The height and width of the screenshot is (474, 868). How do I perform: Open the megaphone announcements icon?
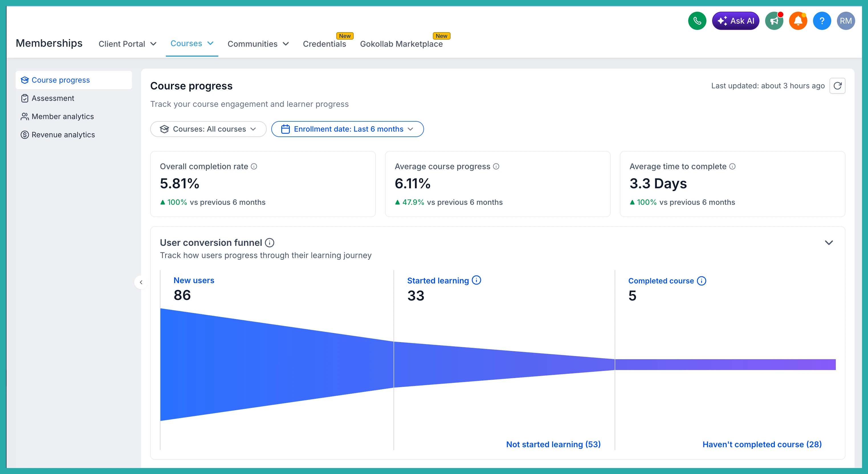[774, 21]
